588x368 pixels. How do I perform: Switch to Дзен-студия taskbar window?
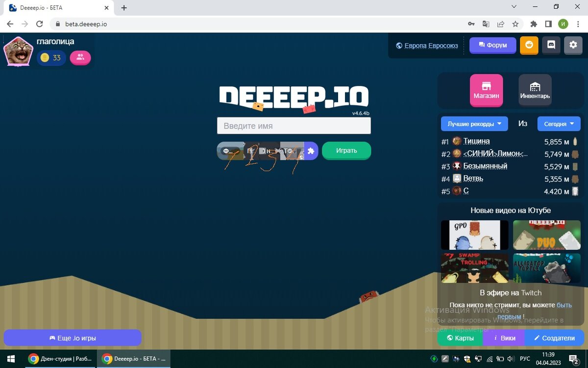tap(60, 359)
